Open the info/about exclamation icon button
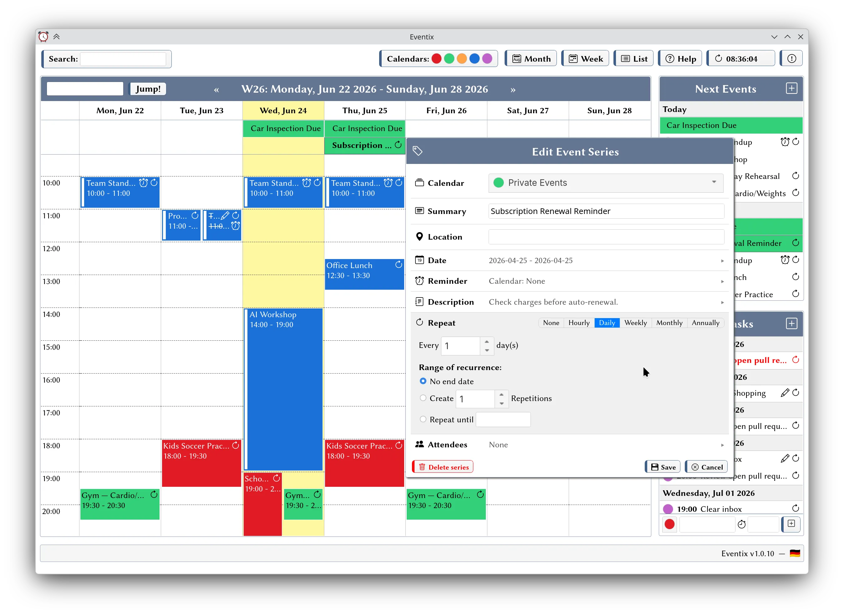The image size is (844, 616). coord(791,59)
